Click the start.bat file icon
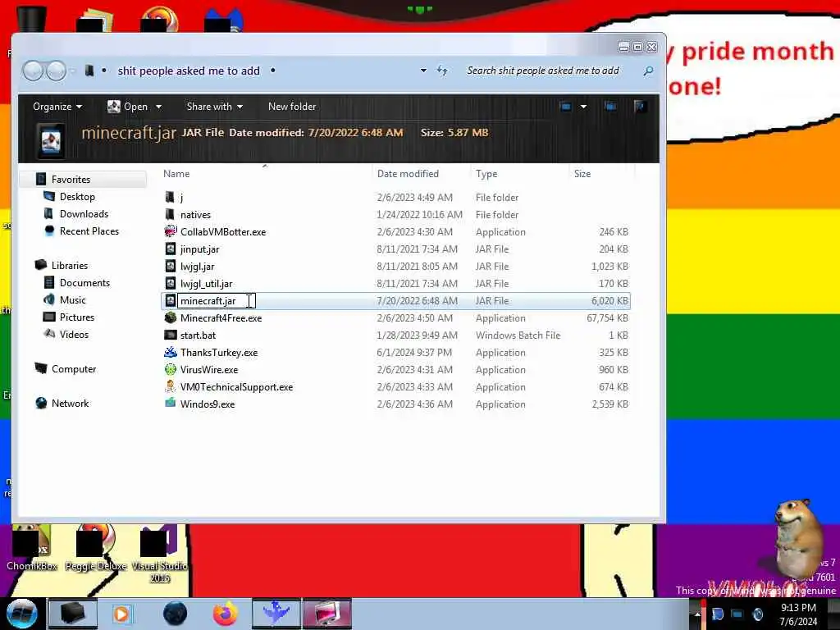840x630 pixels. pos(171,335)
